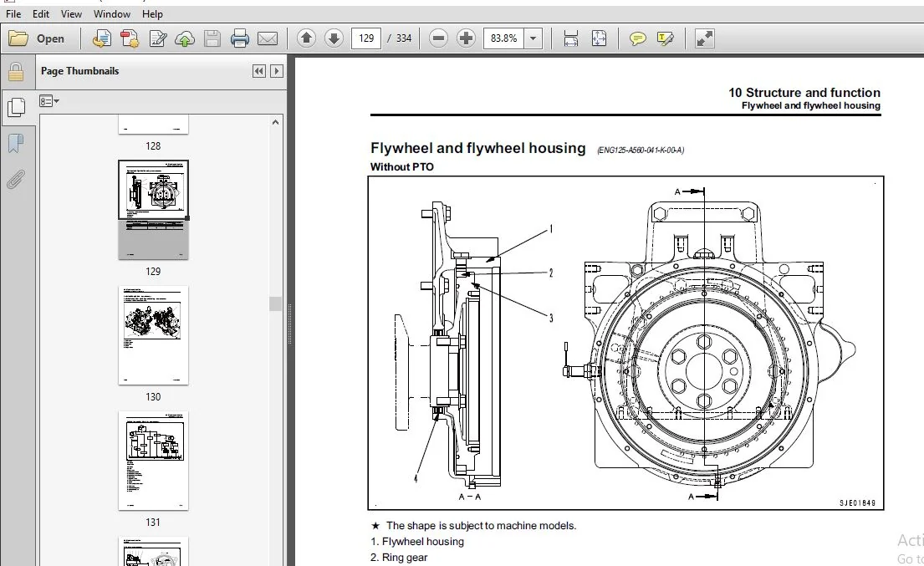Viewport: 924px width, 566px height.
Task: Click the text 'Without PTO'
Action: pos(402,166)
